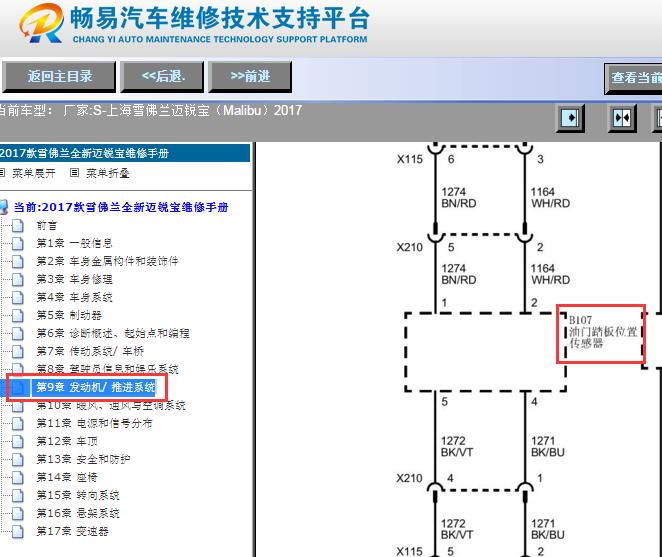Select 第9章 发动机/推进系统
Screen dimensions: 662x557
coord(95,387)
